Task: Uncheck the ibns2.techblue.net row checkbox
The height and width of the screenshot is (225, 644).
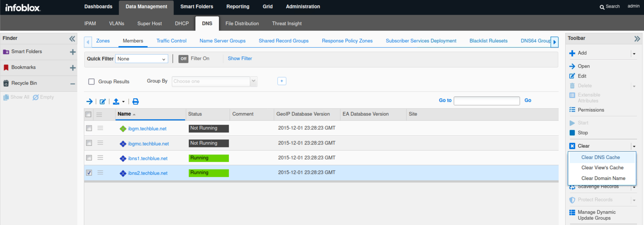Action: point(89,173)
